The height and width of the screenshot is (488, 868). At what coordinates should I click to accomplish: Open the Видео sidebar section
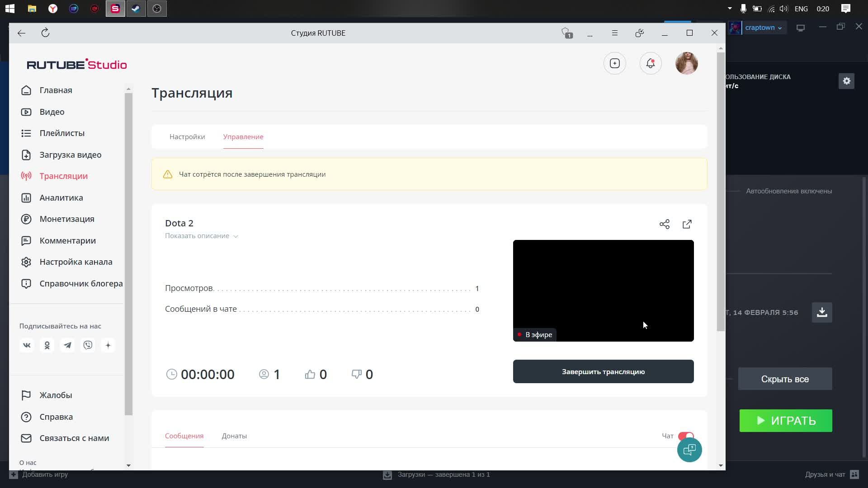tap(52, 112)
